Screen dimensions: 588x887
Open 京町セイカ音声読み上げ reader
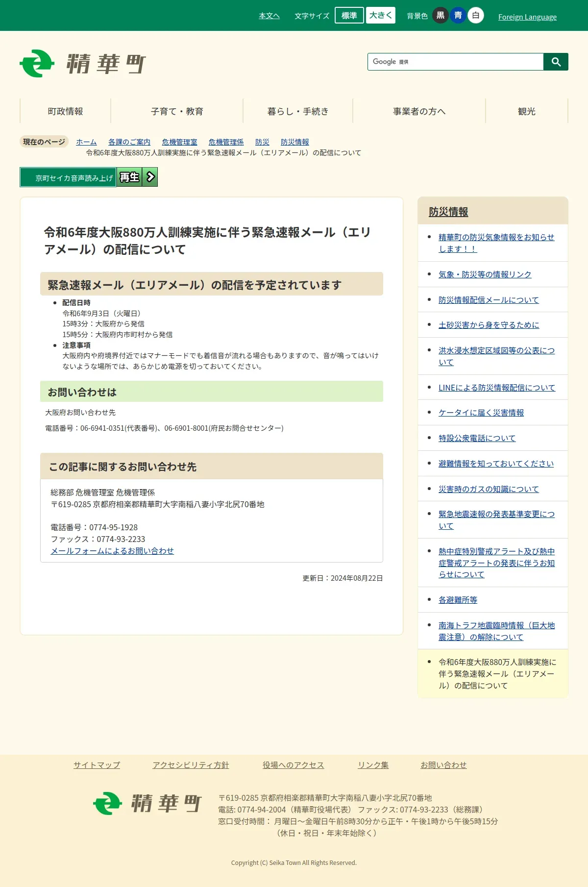pos(68,177)
